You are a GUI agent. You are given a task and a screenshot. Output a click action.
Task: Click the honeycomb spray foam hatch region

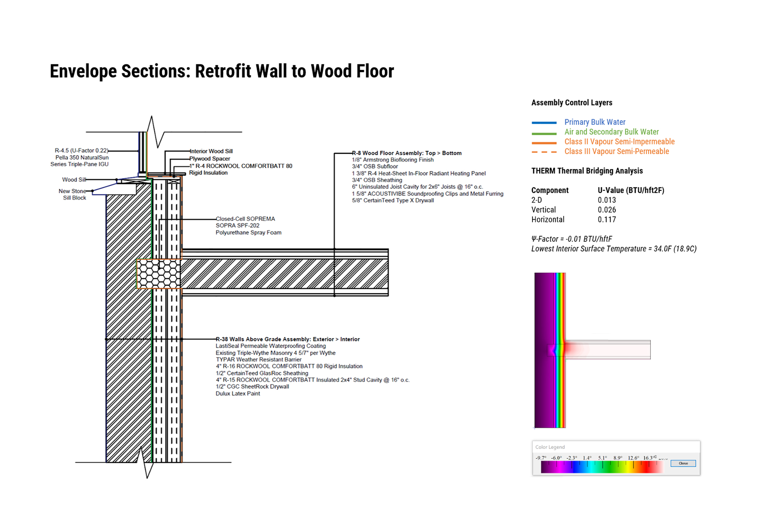point(158,274)
